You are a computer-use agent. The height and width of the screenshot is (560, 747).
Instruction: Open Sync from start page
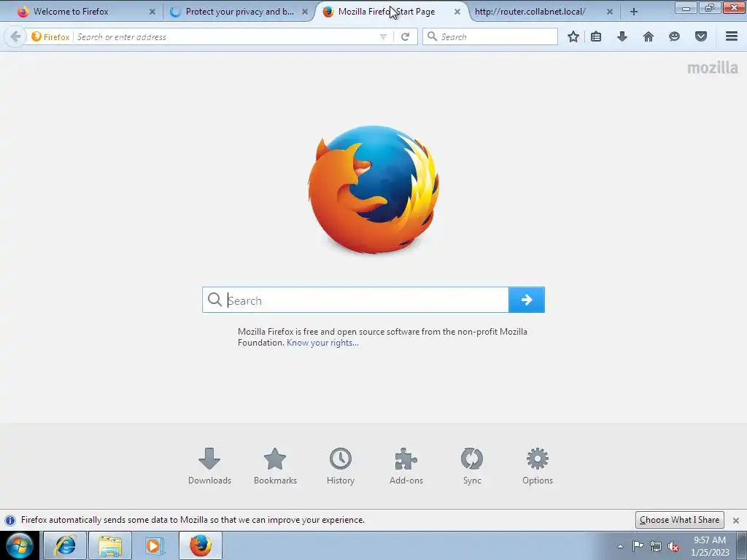[x=472, y=466]
